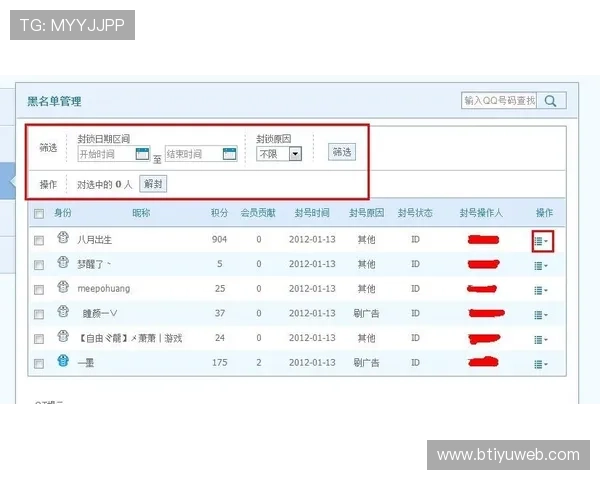The height and width of the screenshot is (480, 600).
Task: Click the 身份 column header
Action: tap(63, 213)
